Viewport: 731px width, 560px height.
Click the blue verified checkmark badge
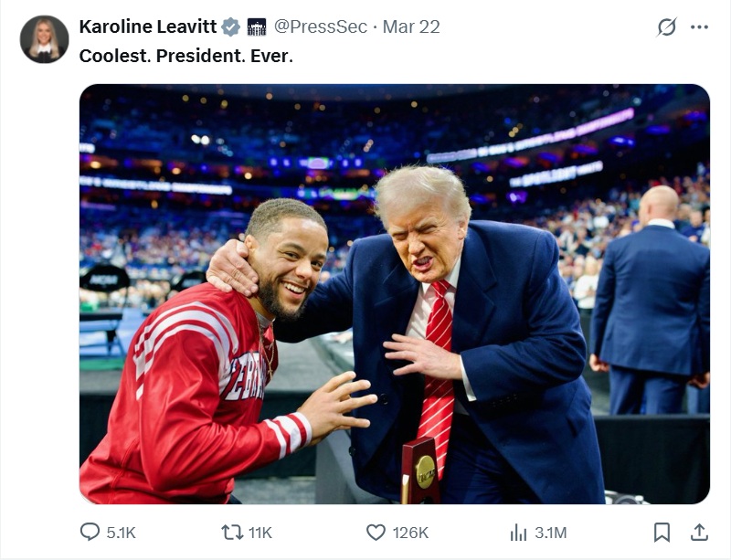pyautogui.click(x=230, y=27)
